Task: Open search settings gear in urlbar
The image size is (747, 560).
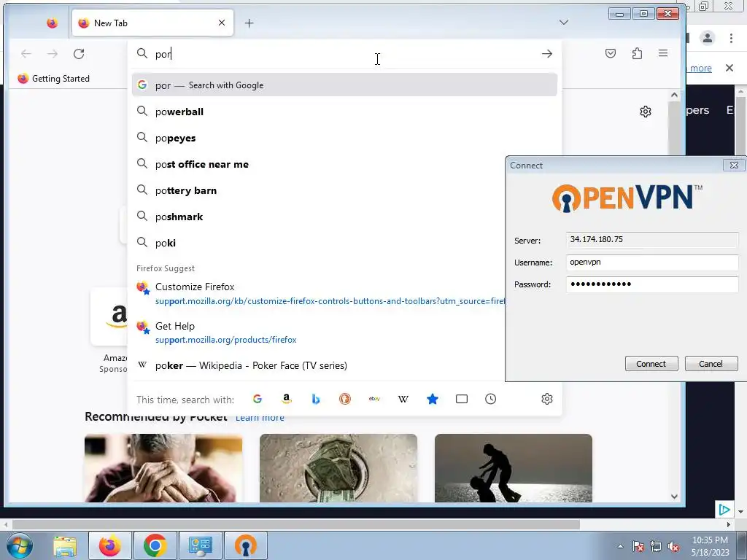Action: click(547, 399)
